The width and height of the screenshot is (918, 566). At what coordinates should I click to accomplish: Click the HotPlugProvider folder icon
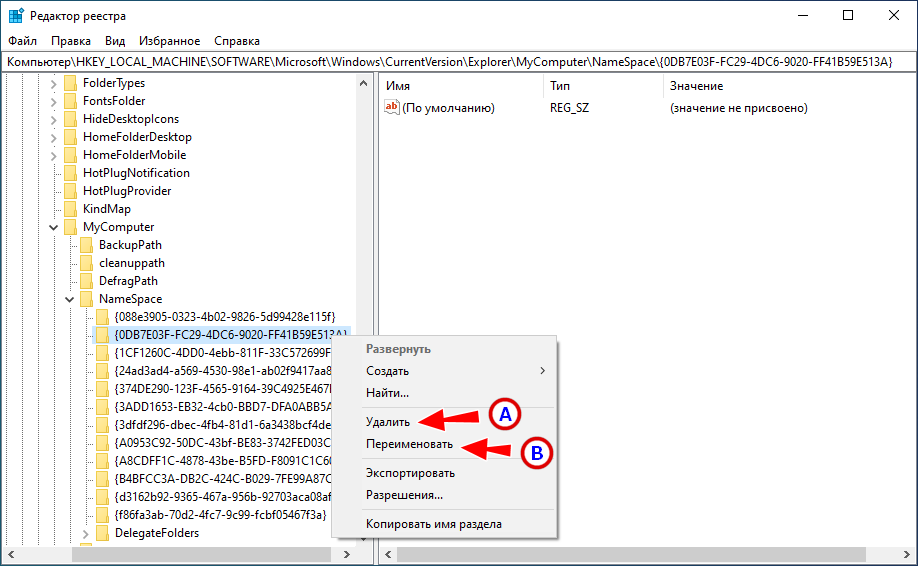point(70,191)
